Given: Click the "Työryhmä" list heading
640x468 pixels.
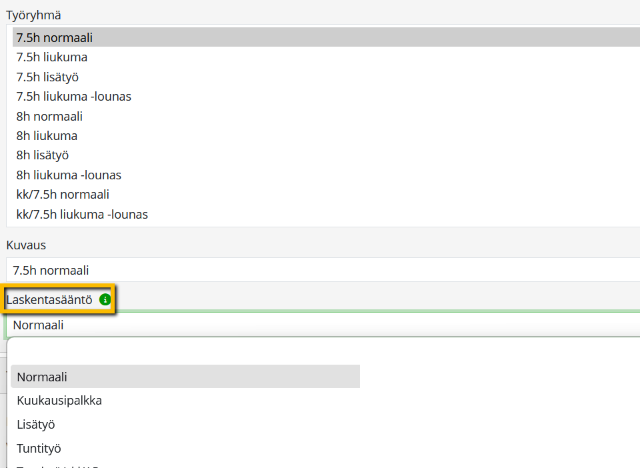Looking at the screenshot, I should pos(33,15).
